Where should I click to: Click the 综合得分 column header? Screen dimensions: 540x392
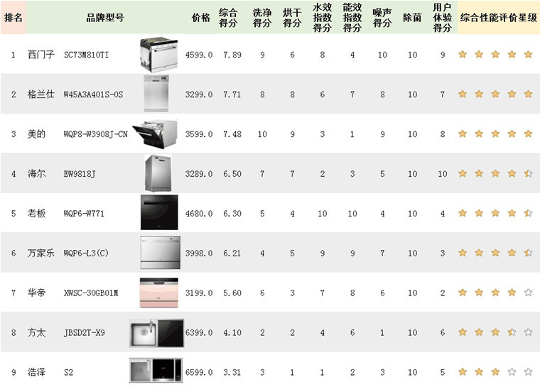pyautogui.click(x=228, y=18)
